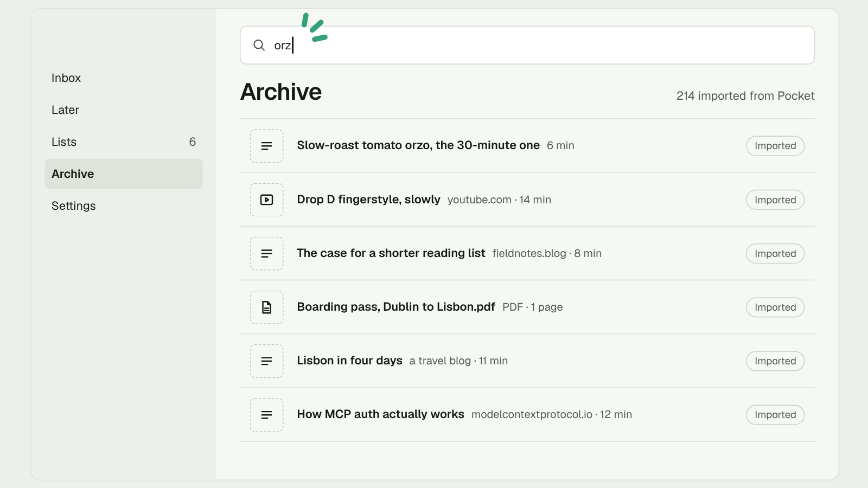Click the Imported badge on the orzo recipe

point(775,146)
